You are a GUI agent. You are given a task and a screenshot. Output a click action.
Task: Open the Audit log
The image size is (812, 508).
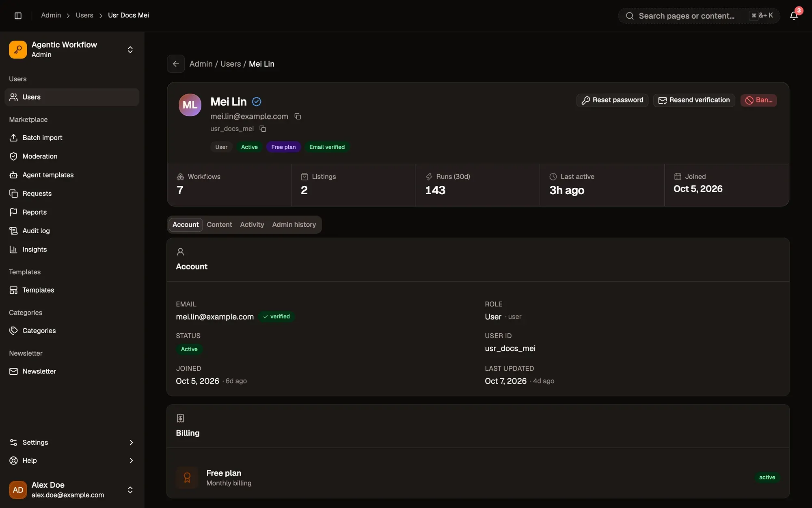(72, 231)
